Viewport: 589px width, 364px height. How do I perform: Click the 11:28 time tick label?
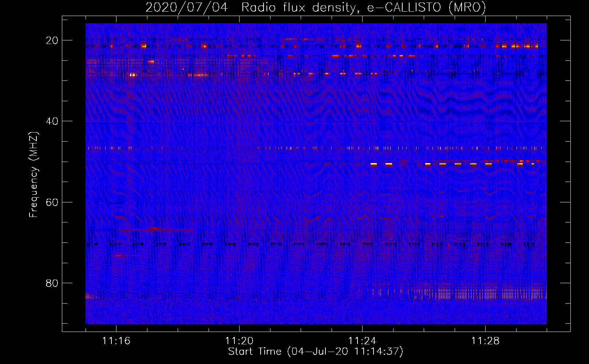(485, 341)
